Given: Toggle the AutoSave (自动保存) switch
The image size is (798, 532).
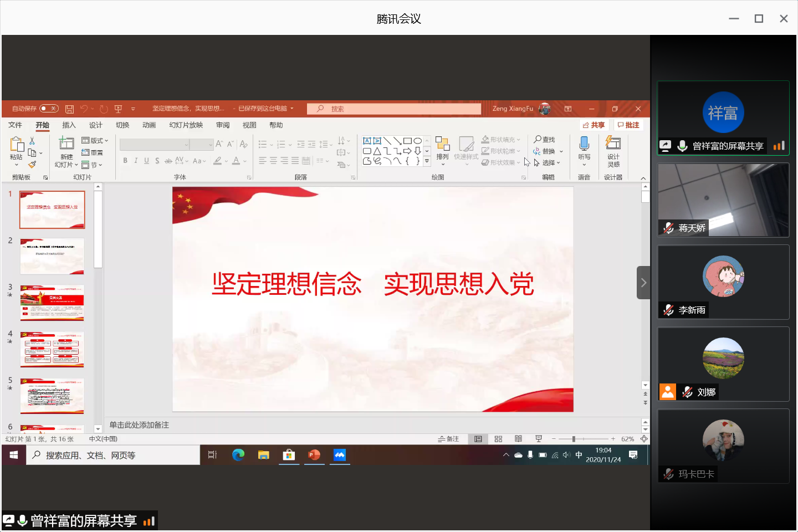Looking at the screenshot, I should [x=49, y=109].
